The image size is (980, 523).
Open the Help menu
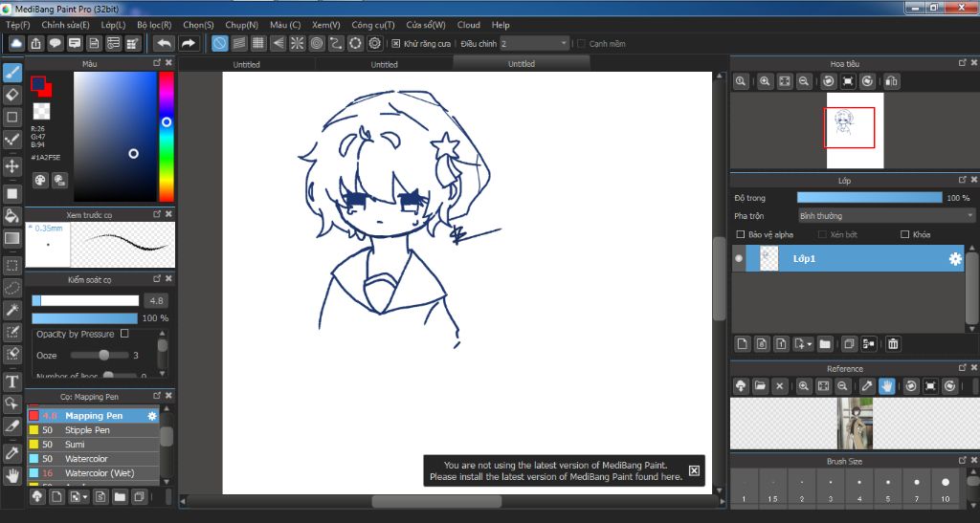pos(501,25)
